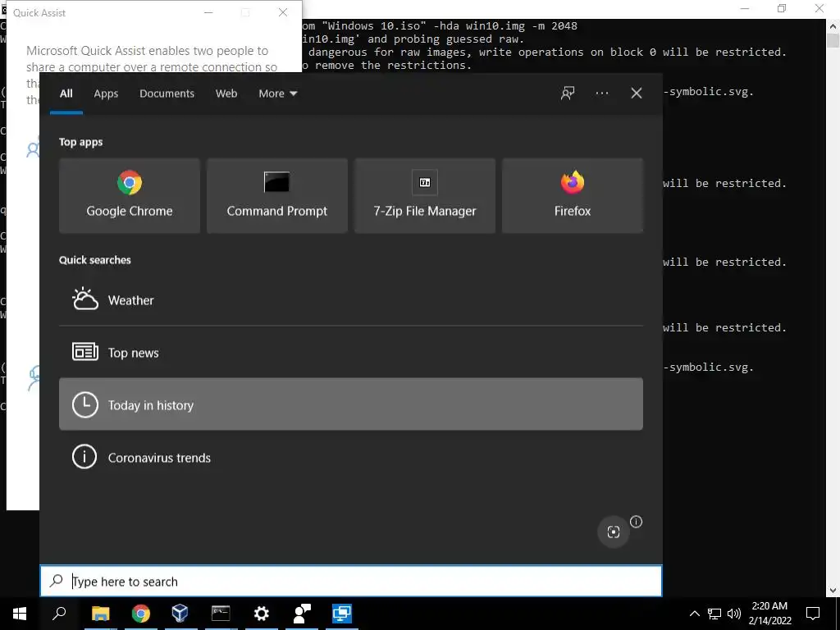The height and width of the screenshot is (630, 840).
Task: Switch to Quick Assist taskbar icon
Action: pyautogui.click(x=302, y=614)
